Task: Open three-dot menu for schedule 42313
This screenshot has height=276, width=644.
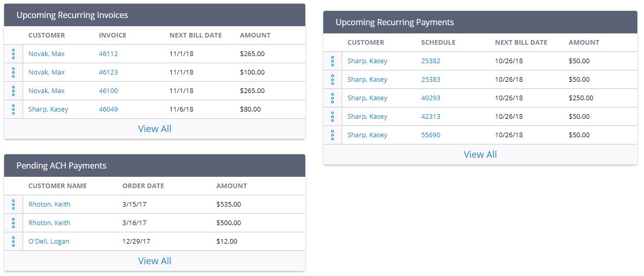Action: point(333,117)
